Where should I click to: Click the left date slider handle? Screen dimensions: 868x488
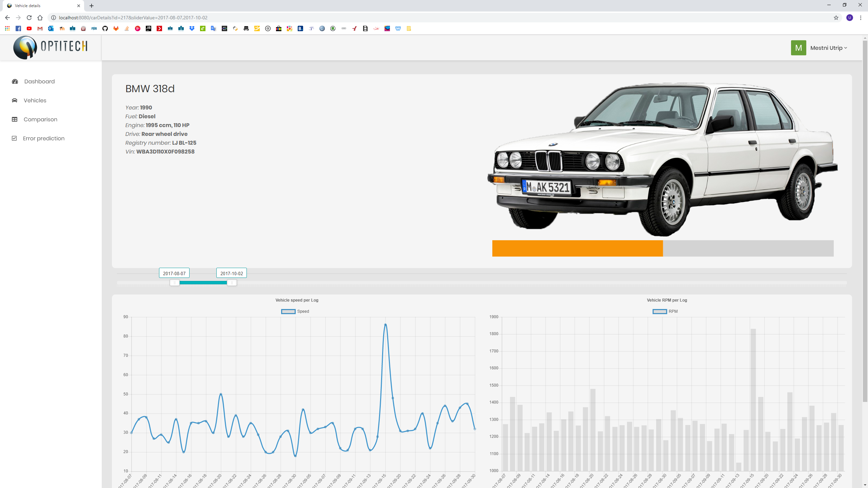pyautogui.click(x=174, y=283)
